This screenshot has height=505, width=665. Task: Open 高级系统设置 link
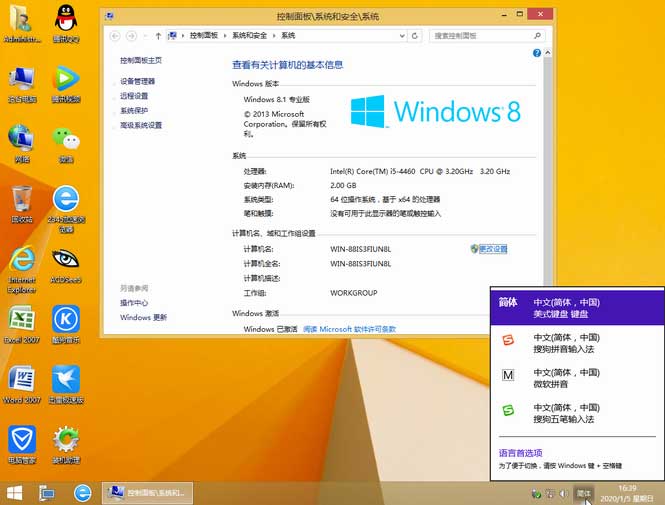click(x=141, y=125)
